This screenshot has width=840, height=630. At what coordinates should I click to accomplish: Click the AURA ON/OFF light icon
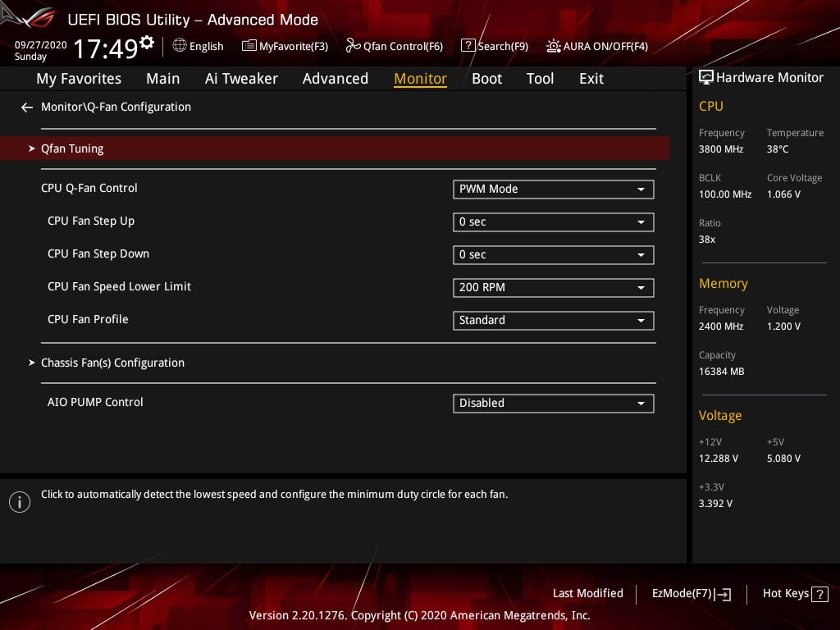[554, 46]
